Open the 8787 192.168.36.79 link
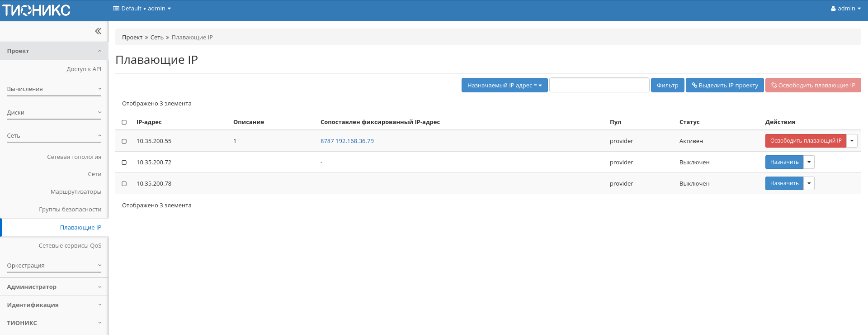This screenshot has width=868, height=335. (347, 141)
